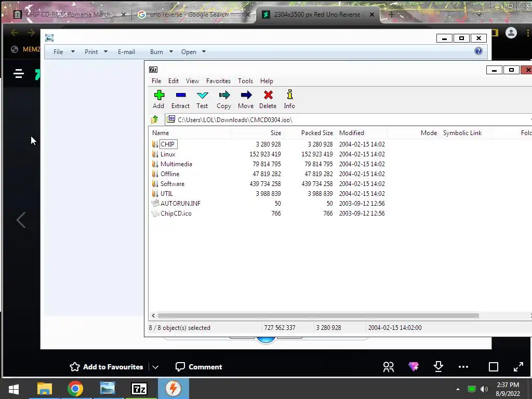532x399 pixels.
Task: Open help in the photo viewer window
Action: pos(478,51)
